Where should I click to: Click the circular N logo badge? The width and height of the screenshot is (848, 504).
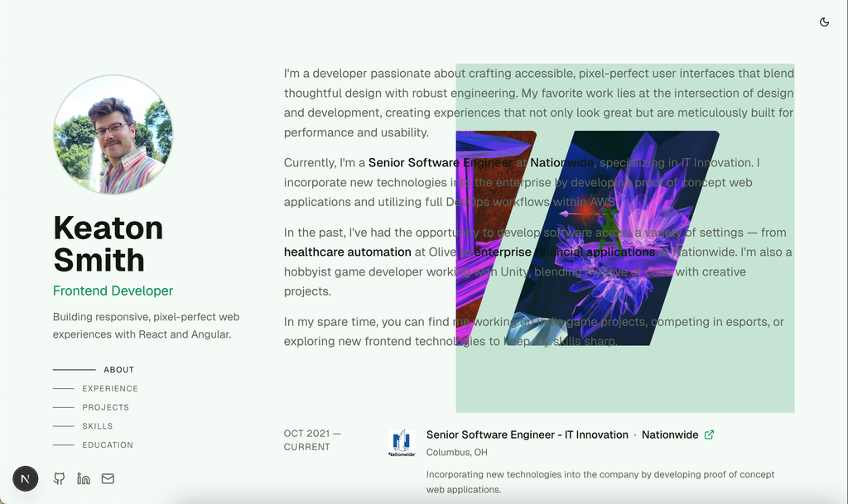(x=25, y=478)
